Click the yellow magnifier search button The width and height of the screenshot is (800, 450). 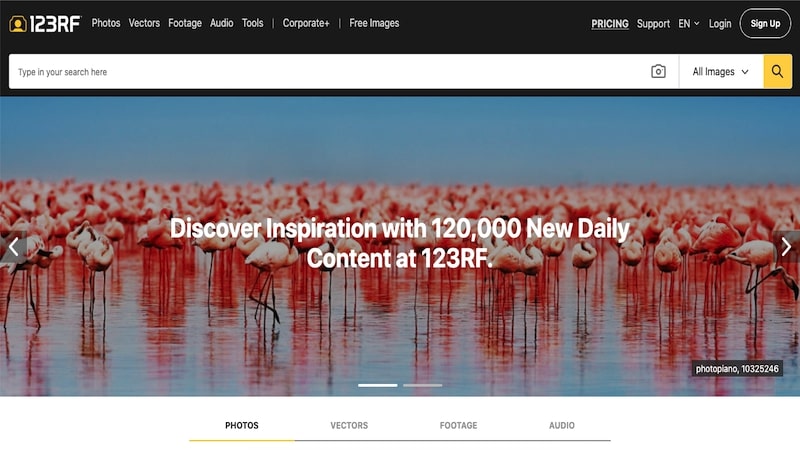coord(777,71)
